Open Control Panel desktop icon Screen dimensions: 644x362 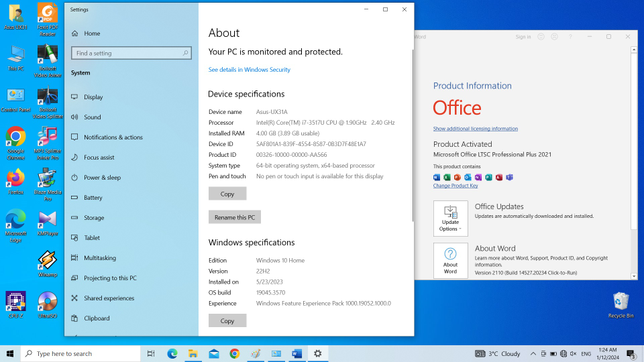coord(15,100)
